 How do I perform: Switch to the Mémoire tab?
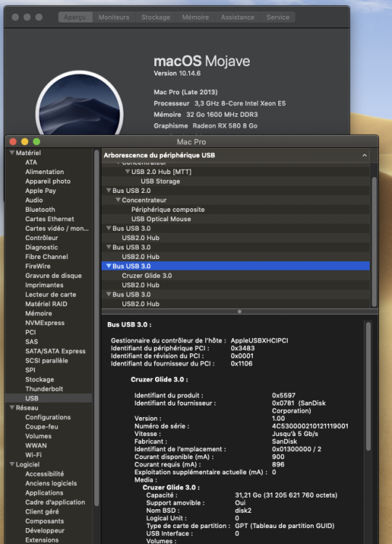[196, 17]
